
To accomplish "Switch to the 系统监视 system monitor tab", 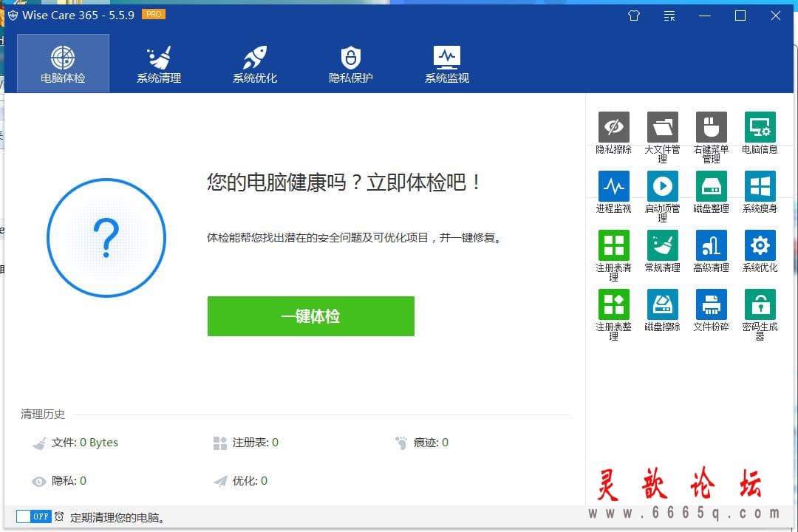I will tap(447, 64).
